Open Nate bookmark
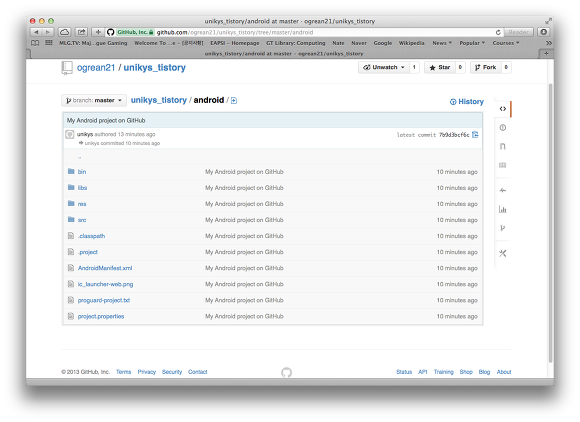The image size is (580, 422). pyautogui.click(x=338, y=43)
